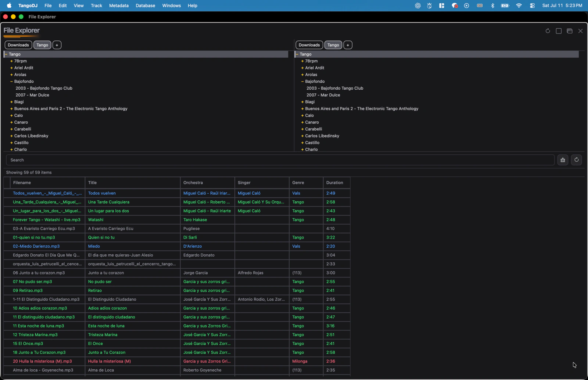Open Control Center in menu bar

(x=532, y=6)
